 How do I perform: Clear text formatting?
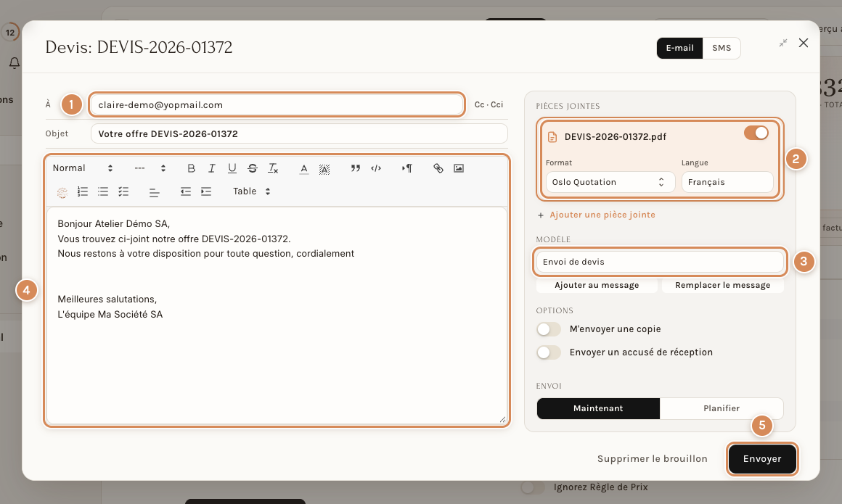[273, 168]
